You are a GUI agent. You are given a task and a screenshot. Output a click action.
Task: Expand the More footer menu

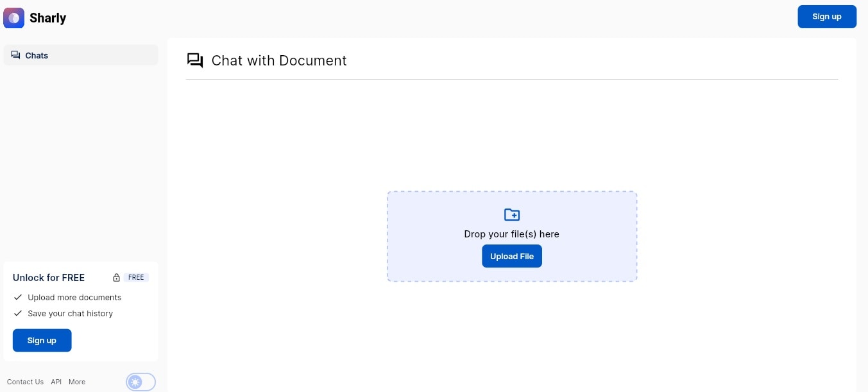[x=77, y=382]
